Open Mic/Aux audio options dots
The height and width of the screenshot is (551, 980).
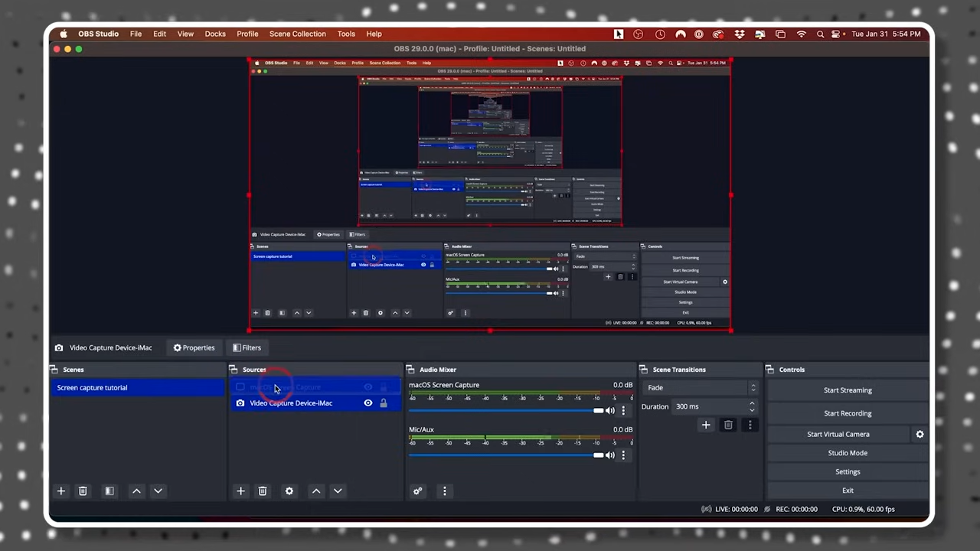coord(623,455)
